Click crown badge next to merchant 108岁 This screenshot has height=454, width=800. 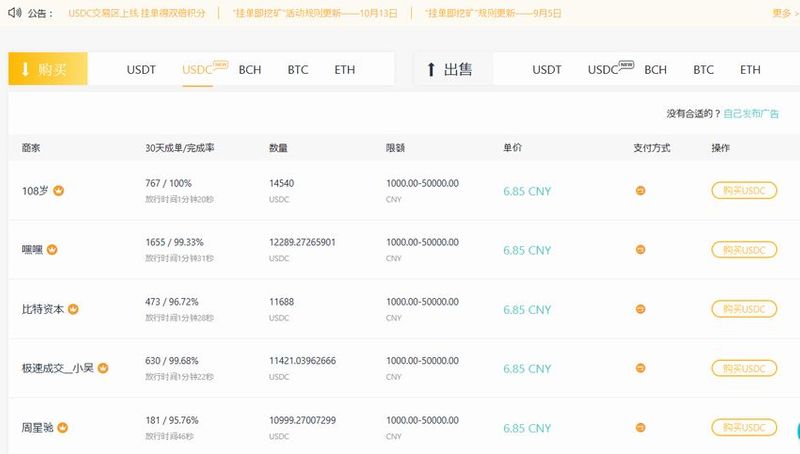[58, 190]
